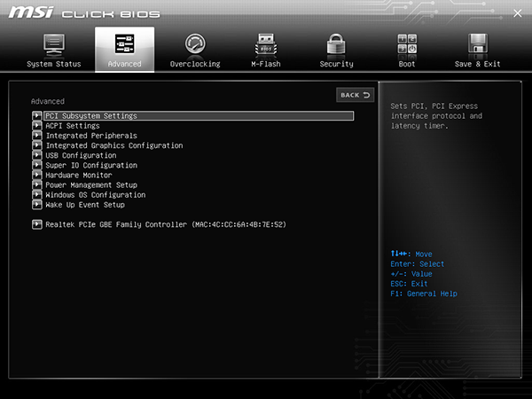
Task: Open the Boot settings icon
Action: [x=407, y=44]
